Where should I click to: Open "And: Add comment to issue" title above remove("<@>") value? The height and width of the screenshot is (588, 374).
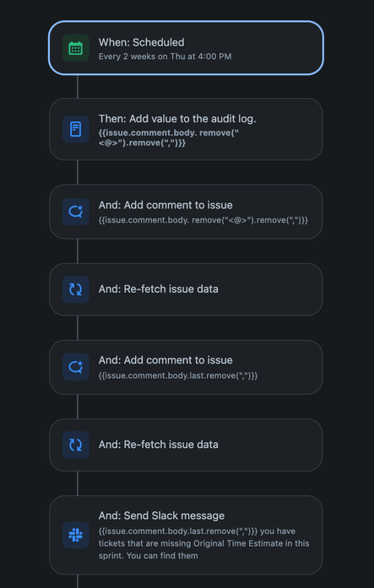point(165,205)
